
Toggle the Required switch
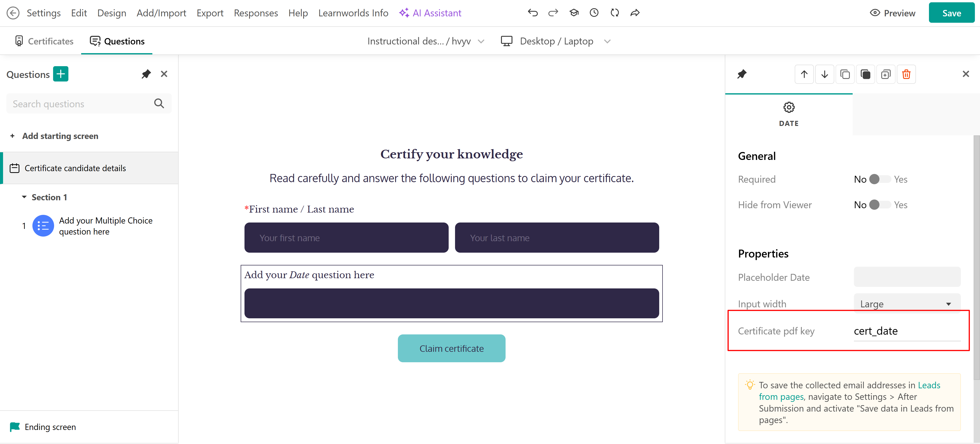(x=880, y=179)
